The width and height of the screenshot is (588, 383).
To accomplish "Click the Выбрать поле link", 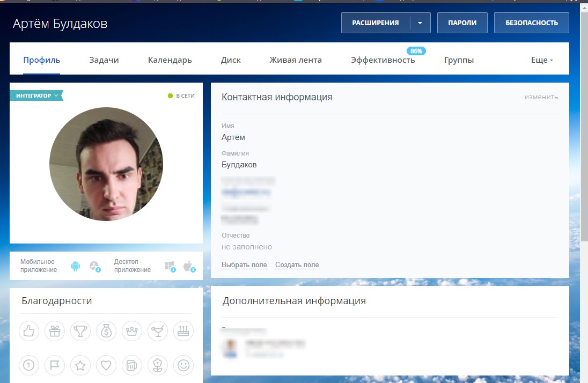I will 244,265.
